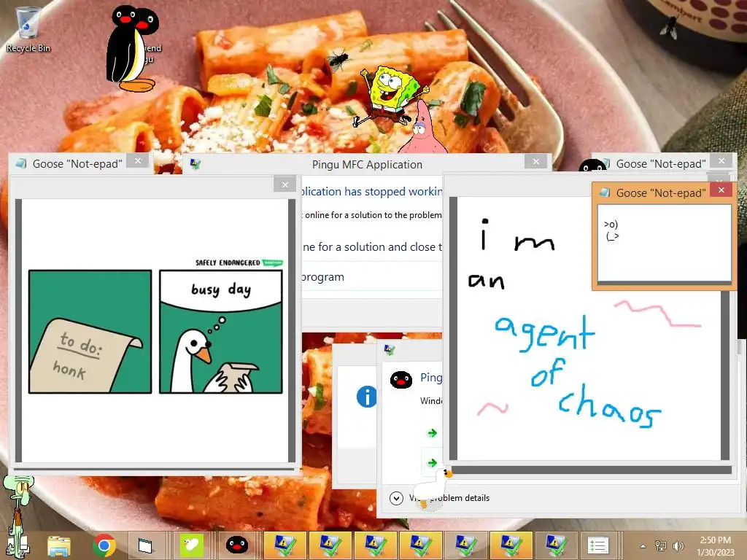Click the 'online for a solution to the problem' text
747x560 pixels.
click(372, 215)
